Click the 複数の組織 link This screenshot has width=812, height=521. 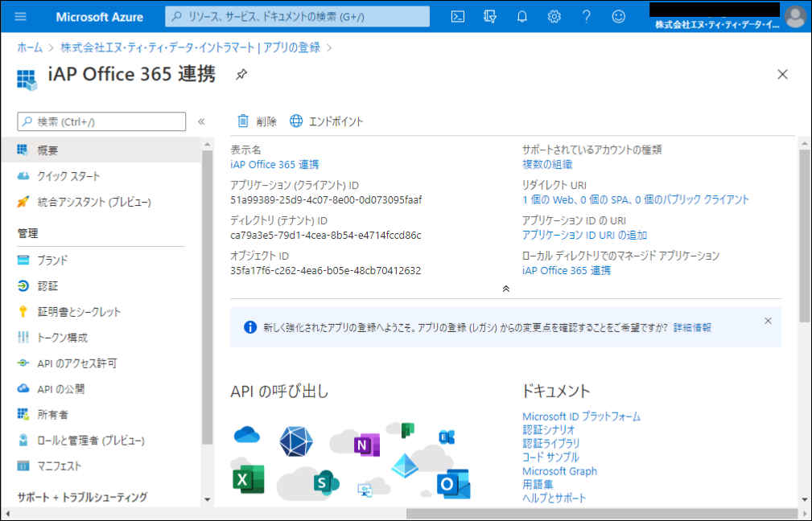click(547, 165)
